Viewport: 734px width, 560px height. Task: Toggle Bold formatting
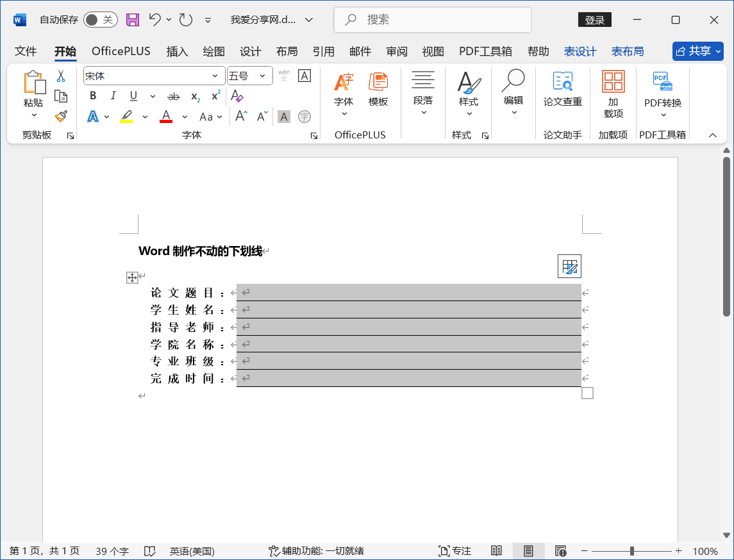[x=93, y=96]
